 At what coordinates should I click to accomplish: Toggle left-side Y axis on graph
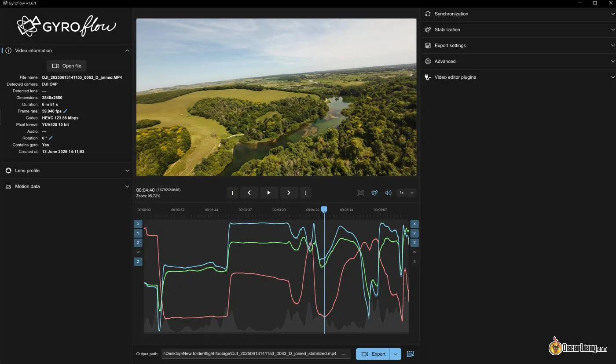(138, 233)
